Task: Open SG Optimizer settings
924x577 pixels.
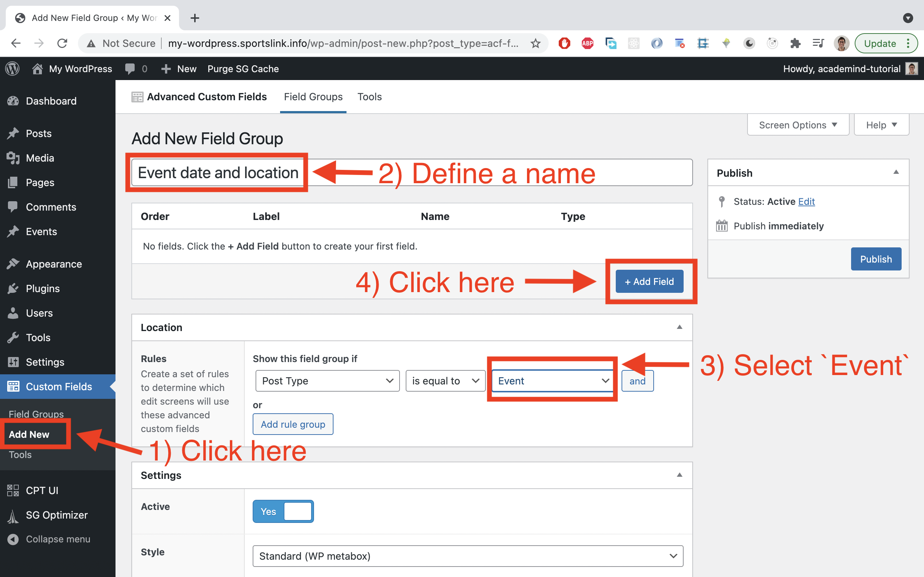Action: coord(56,515)
